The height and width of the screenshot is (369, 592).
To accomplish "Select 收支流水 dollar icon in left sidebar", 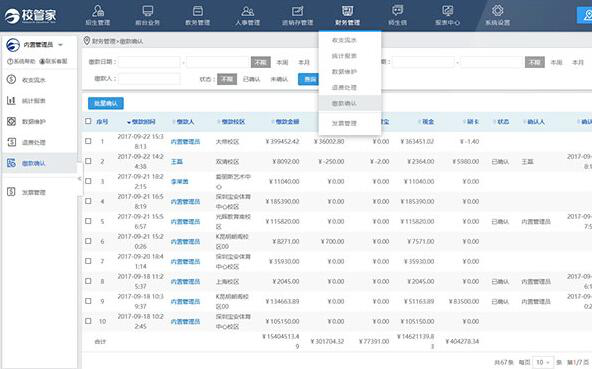I will coord(11,79).
